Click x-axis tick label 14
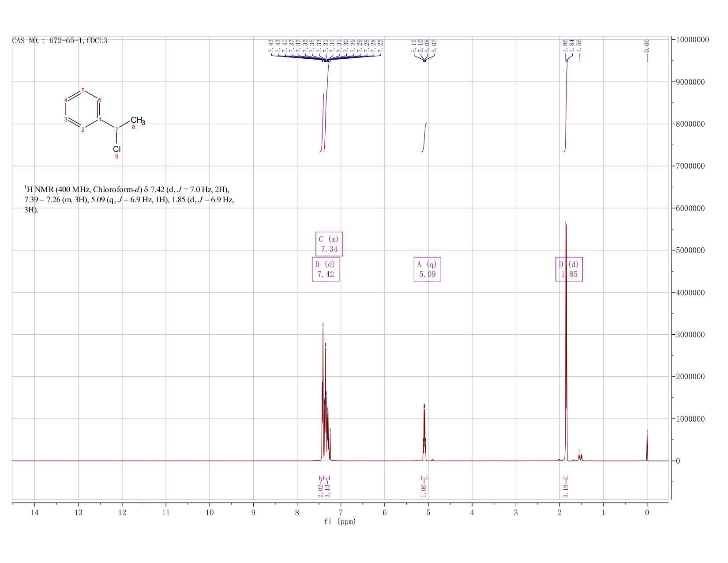This screenshot has width=728, height=563. 34,512
